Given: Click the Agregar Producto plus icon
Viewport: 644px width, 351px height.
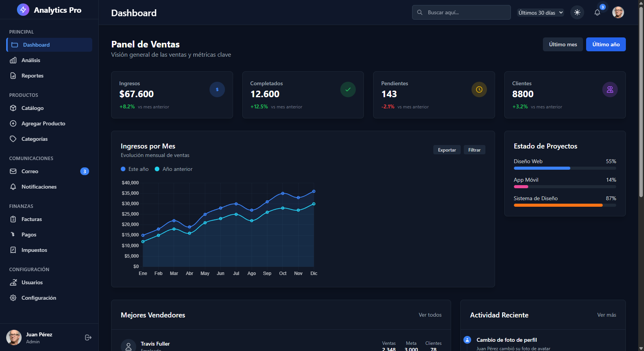Looking at the screenshot, I should click(x=13, y=123).
